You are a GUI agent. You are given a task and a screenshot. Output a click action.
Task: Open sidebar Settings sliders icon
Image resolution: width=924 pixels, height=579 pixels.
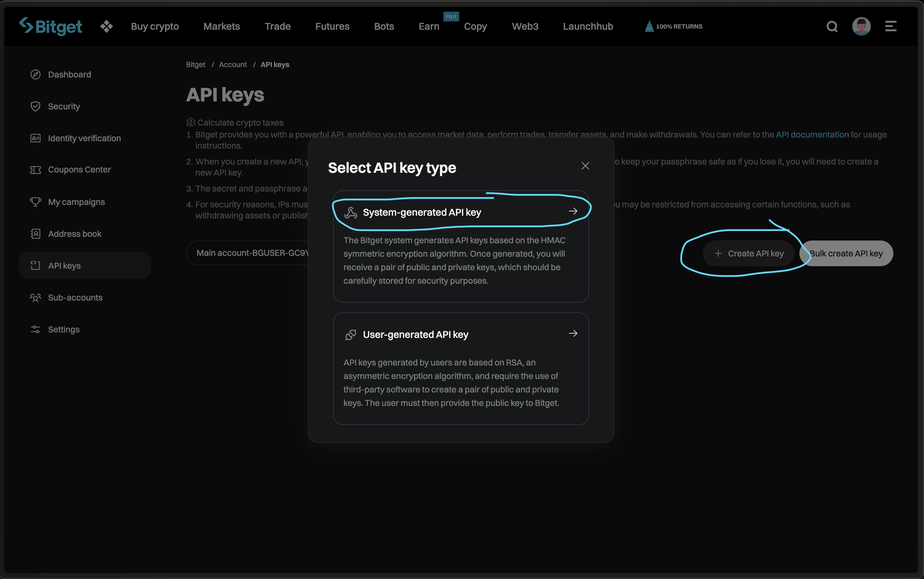coord(35,329)
